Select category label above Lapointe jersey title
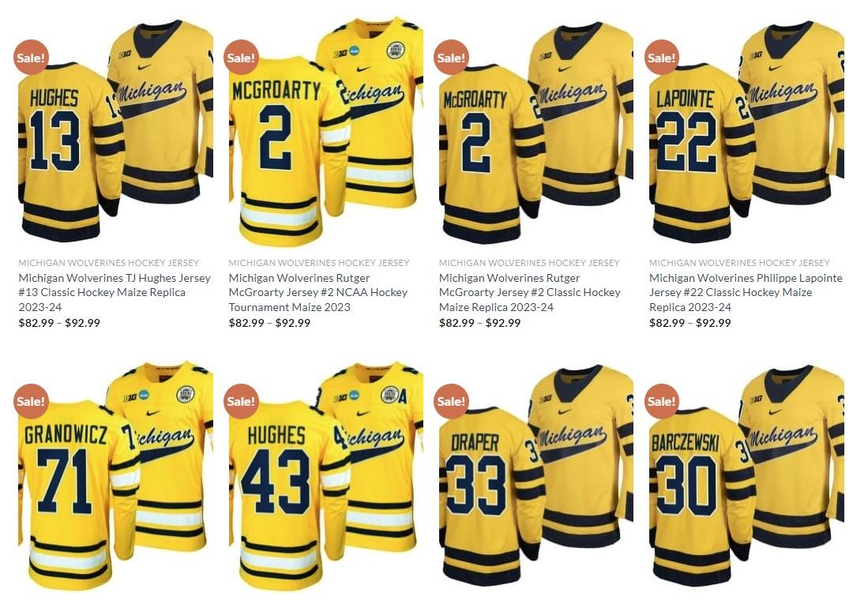The height and width of the screenshot is (600, 868). (739, 263)
